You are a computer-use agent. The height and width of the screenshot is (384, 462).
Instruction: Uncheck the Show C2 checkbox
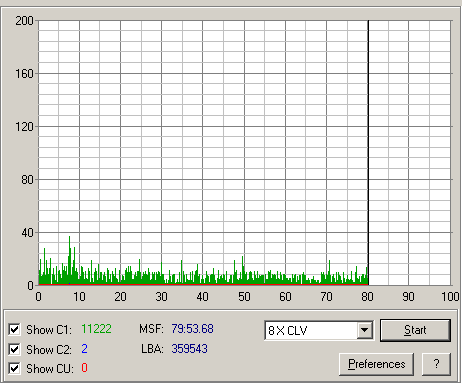pos(14,349)
